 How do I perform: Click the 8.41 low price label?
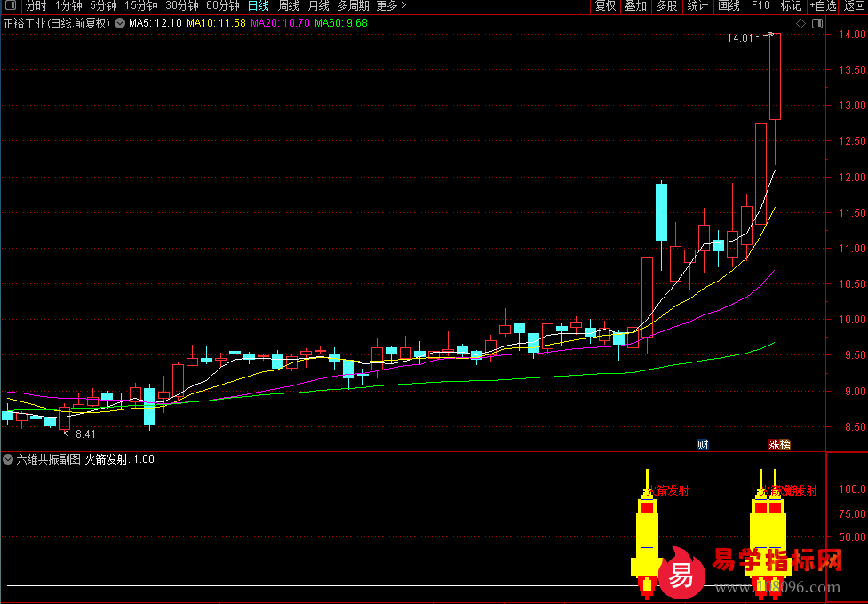[x=85, y=434]
